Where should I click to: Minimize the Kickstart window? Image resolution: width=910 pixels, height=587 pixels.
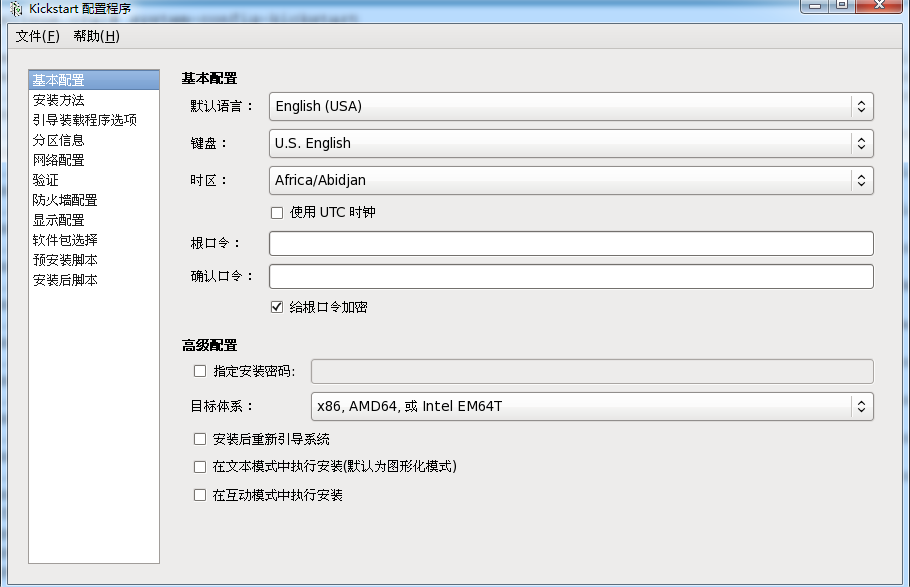tap(815, 5)
